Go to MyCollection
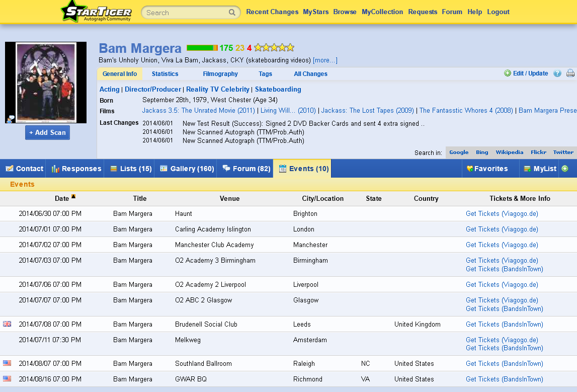Image resolution: width=577 pixels, height=392 pixels. pos(382,12)
